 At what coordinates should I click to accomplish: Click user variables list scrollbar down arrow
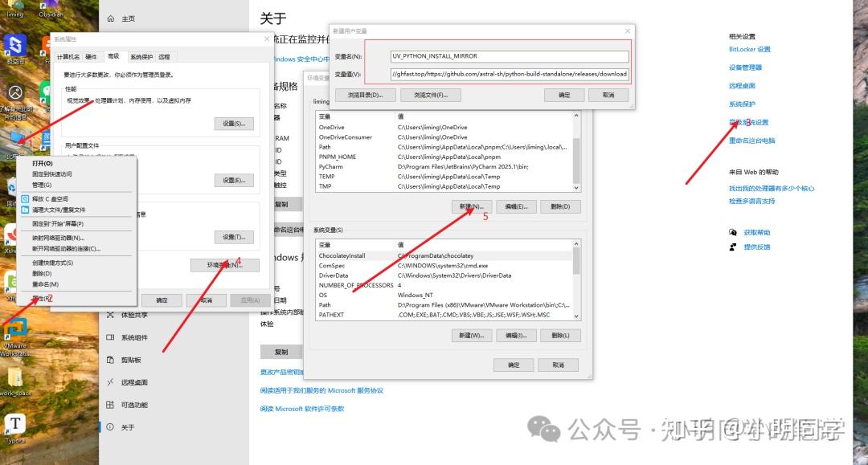click(x=576, y=188)
